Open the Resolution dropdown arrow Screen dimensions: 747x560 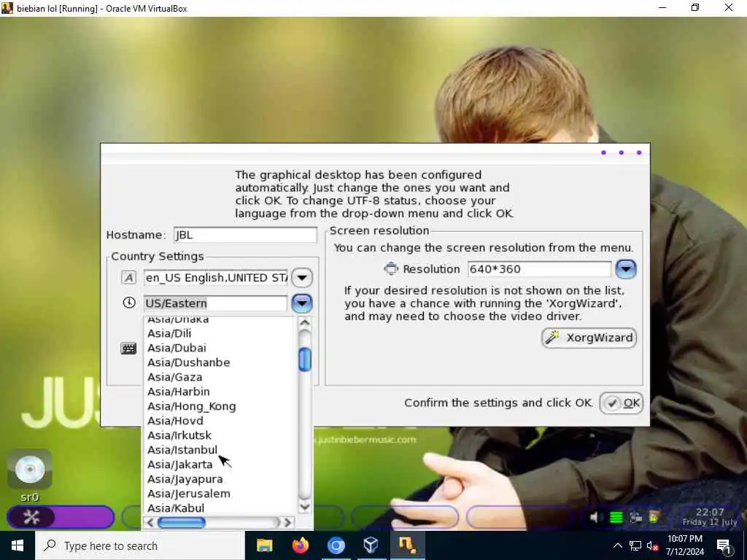click(626, 269)
